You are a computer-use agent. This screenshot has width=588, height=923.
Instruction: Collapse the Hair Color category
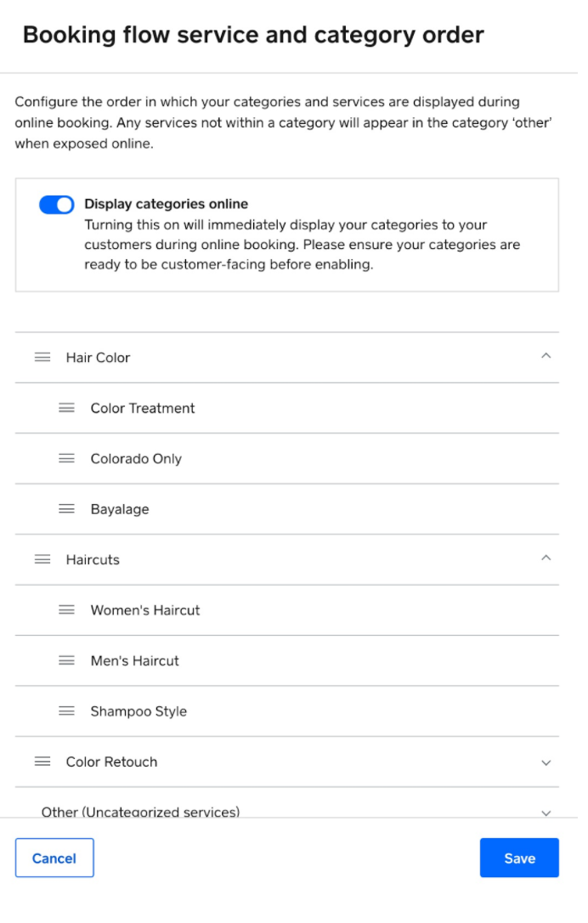tap(546, 356)
